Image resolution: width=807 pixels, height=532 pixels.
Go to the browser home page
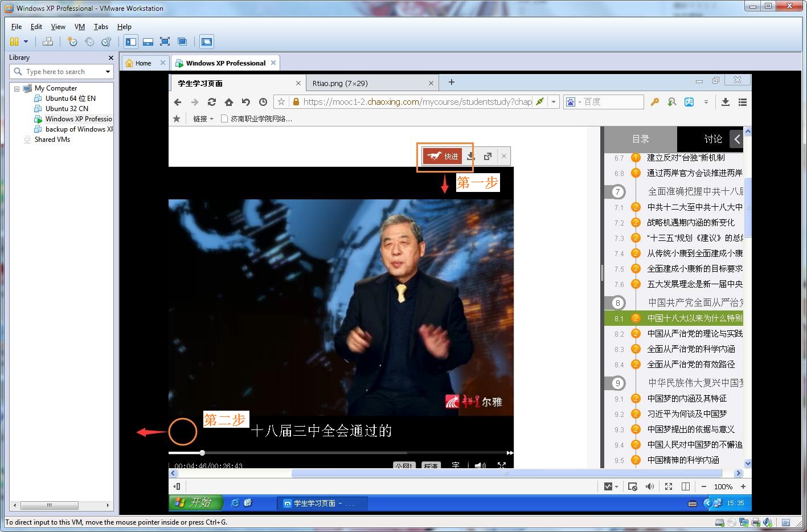pos(229,102)
